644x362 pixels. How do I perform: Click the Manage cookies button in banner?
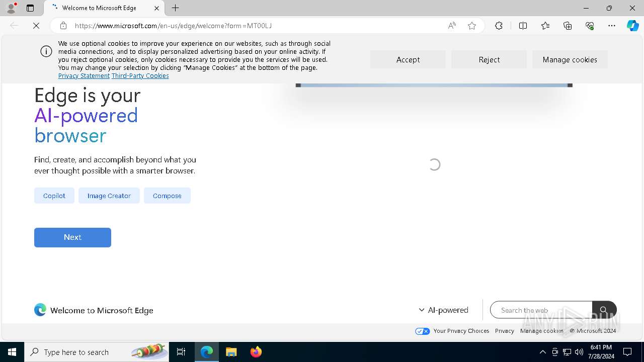coord(570,59)
